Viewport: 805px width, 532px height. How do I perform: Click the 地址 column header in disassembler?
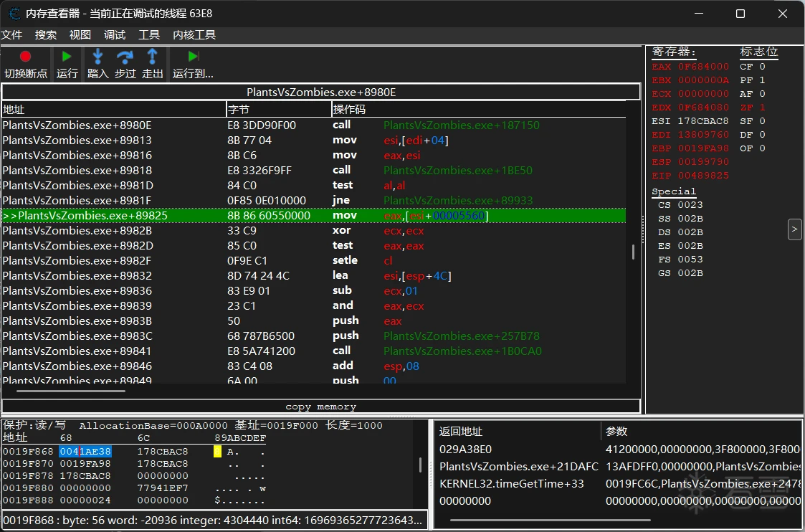point(113,110)
